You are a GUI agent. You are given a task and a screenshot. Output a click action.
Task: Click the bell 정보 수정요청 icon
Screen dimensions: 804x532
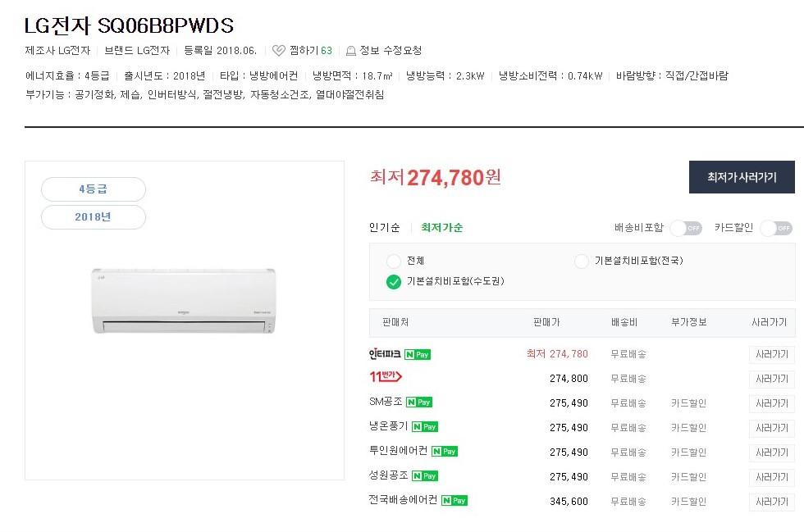click(351, 51)
